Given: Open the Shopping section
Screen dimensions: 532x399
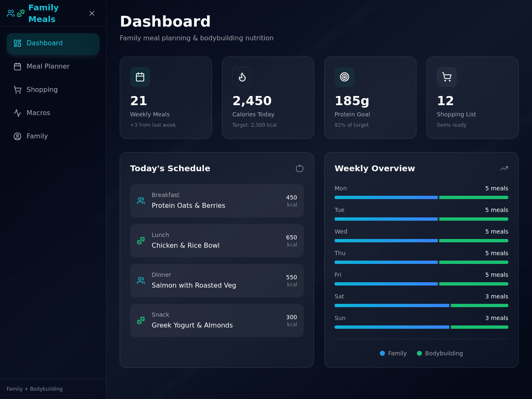Looking at the screenshot, I should 53,90.
